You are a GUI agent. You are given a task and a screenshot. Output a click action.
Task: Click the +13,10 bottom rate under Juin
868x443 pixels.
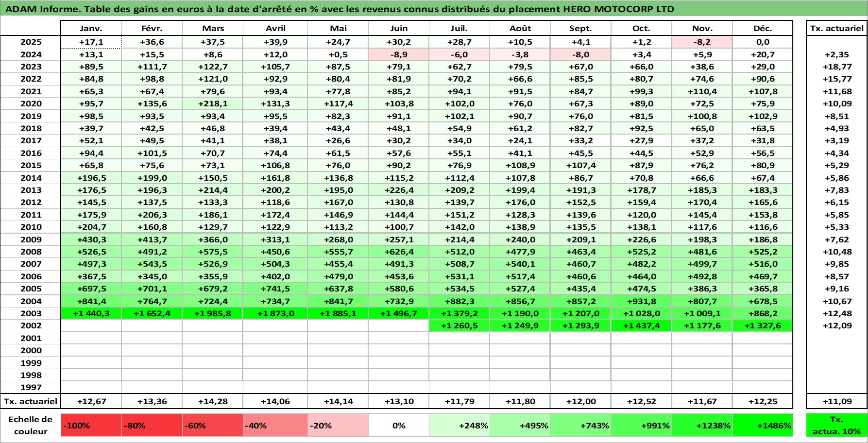coord(399,401)
